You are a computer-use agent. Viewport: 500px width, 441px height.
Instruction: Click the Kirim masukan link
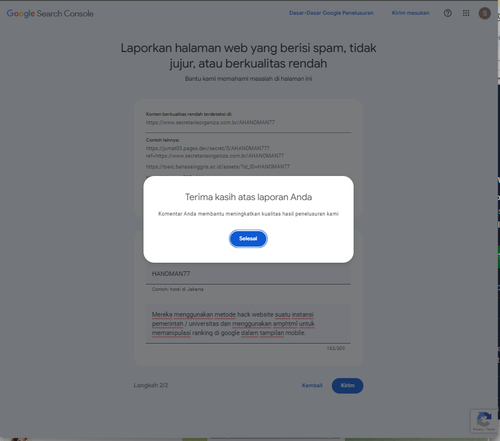click(x=410, y=13)
